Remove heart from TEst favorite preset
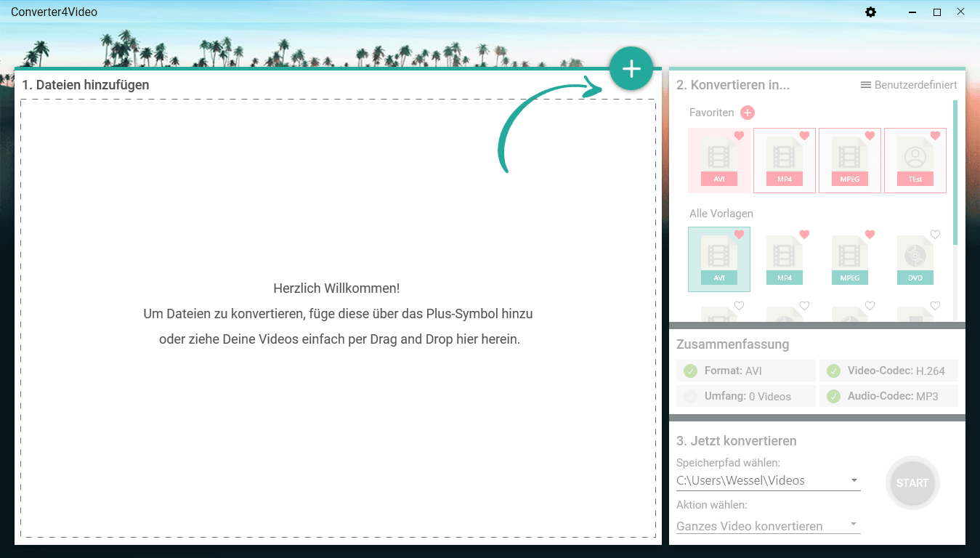 (x=935, y=136)
